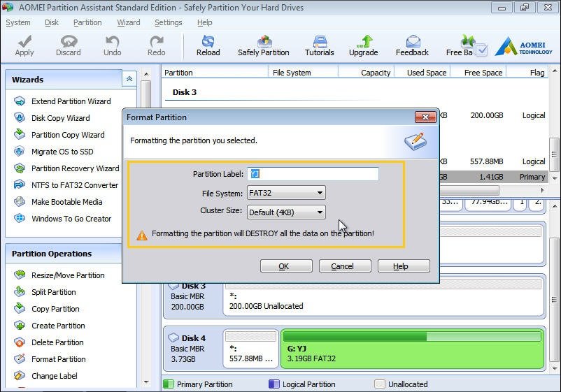
Task: Click Cancel in Format Partition dialog
Action: [x=345, y=266]
